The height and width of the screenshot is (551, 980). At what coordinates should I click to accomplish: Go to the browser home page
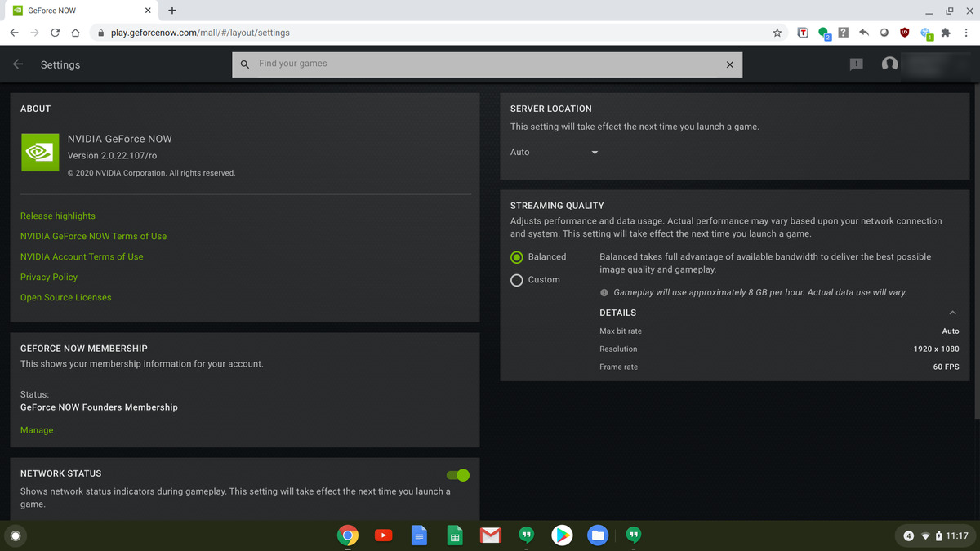(x=75, y=33)
